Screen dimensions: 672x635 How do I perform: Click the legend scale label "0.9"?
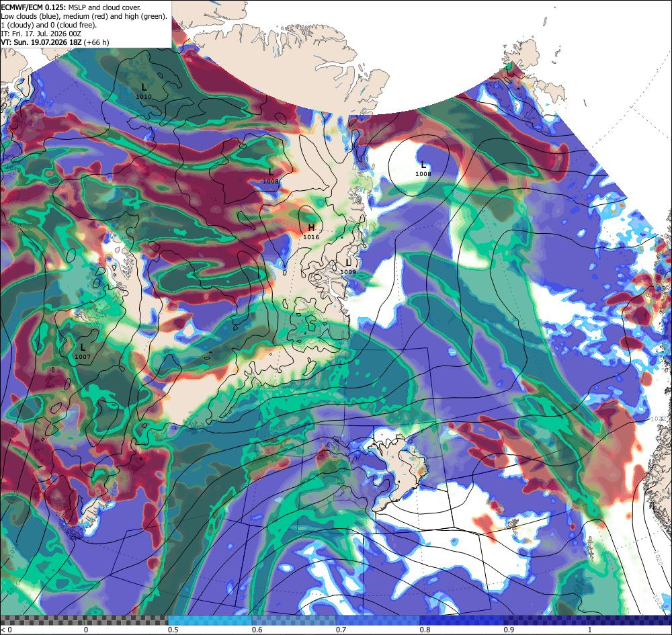(509, 630)
